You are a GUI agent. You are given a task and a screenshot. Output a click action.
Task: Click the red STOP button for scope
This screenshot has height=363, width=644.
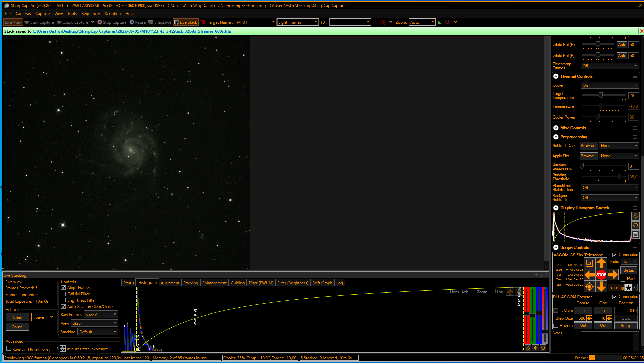[x=601, y=275]
